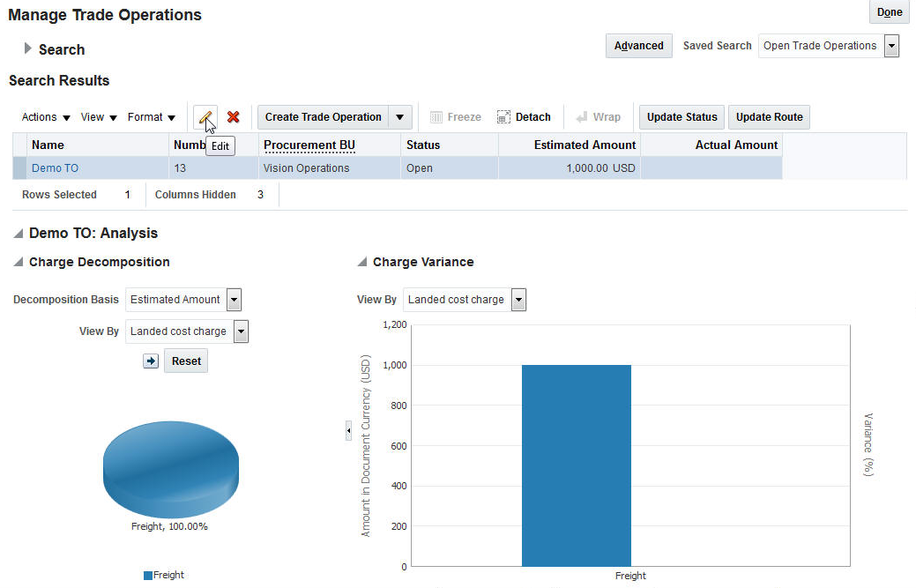The width and height of the screenshot is (916, 588).
Task: Click the Wrap toolbar item
Action: click(599, 117)
